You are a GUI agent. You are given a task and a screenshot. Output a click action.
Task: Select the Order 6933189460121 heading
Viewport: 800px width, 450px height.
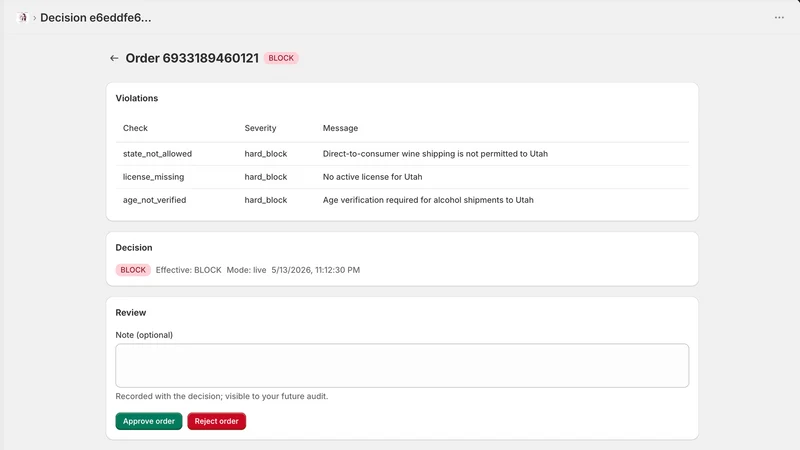click(x=192, y=58)
